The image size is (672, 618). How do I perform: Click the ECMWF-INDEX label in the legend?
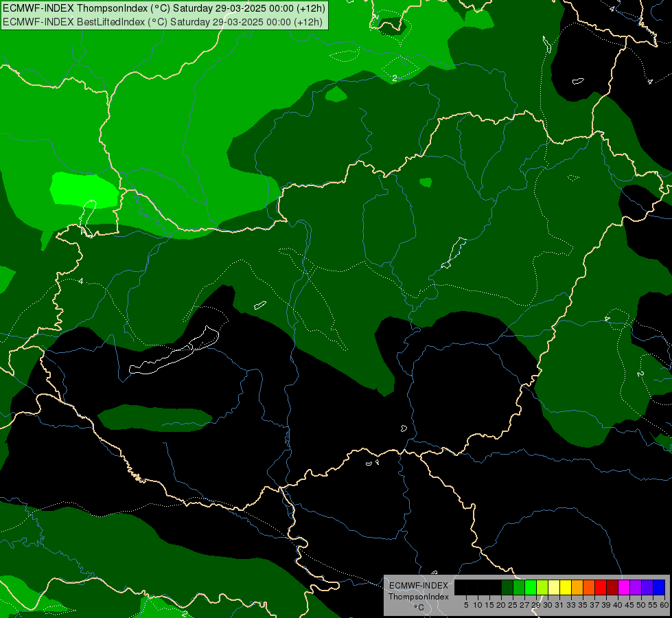418,586
